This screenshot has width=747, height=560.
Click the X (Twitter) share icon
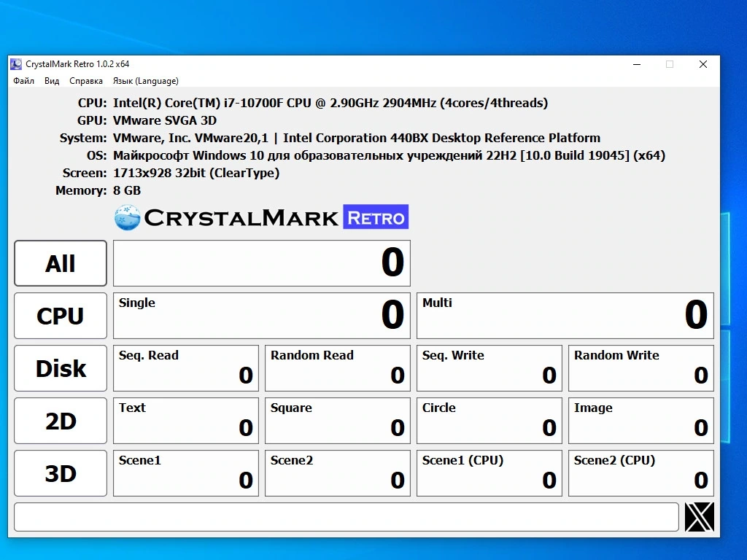[x=700, y=517]
